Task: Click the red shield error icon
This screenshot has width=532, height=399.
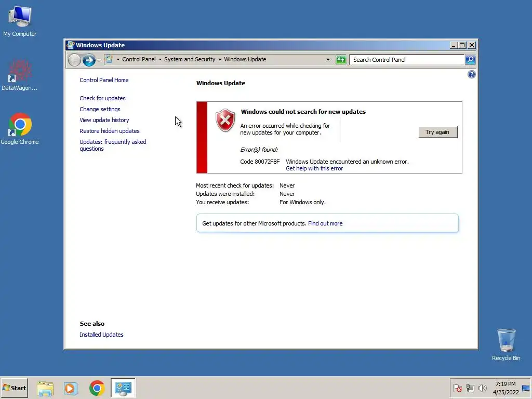Action: pos(225,120)
